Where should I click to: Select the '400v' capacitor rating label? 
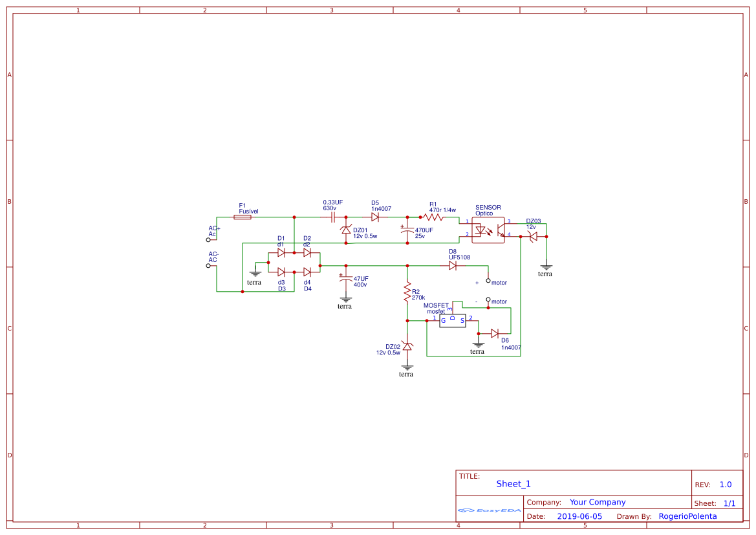click(360, 285)
